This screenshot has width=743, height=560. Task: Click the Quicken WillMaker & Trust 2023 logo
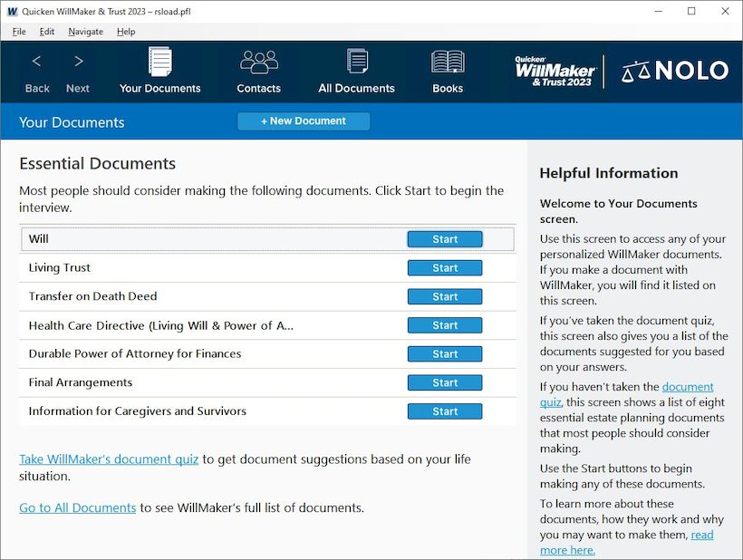pos(555,72)
